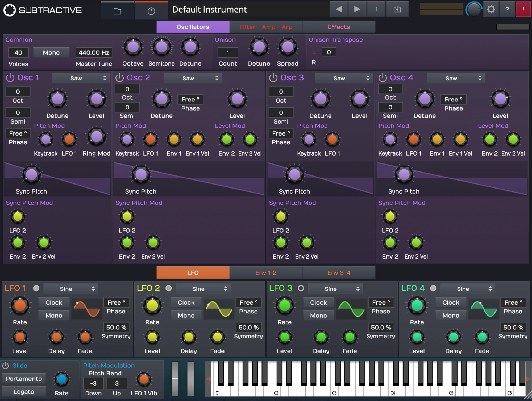Click the pitch bend wheel slider
This screenshot has height=401, width=532.
[175, 379]
